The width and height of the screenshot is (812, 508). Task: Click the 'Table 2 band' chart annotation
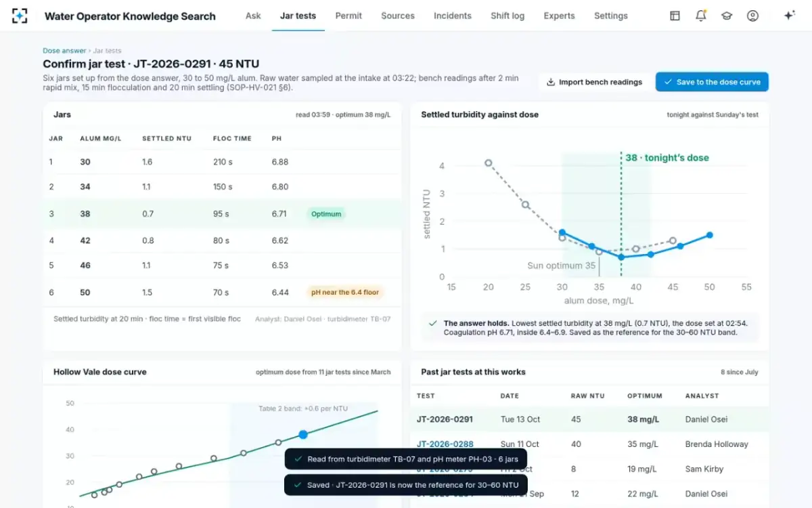tap(303, 408)
